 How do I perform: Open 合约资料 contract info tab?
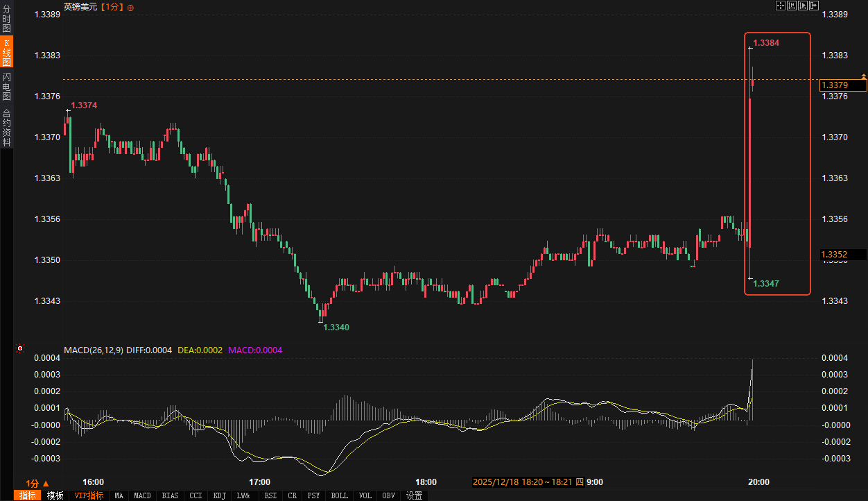(7, 127)
